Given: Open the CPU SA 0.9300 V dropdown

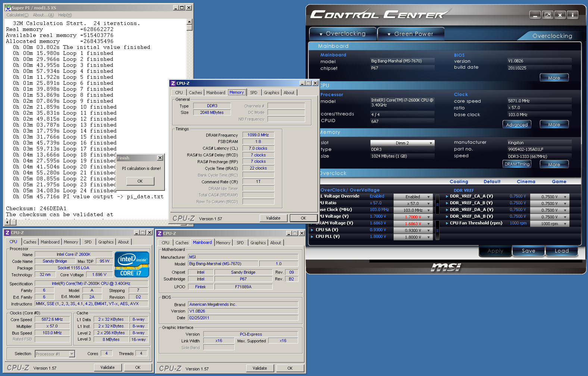Looking at the screenshot, I should (x=413, y=230).
